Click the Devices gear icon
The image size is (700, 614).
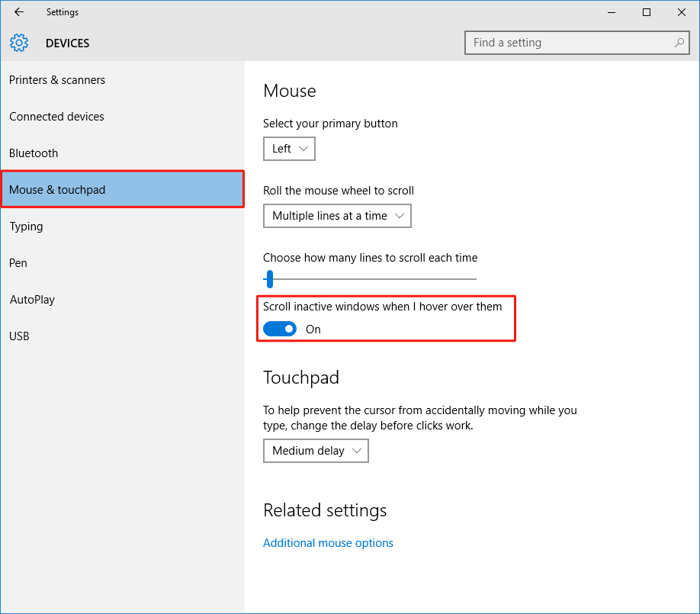[19, 43]
